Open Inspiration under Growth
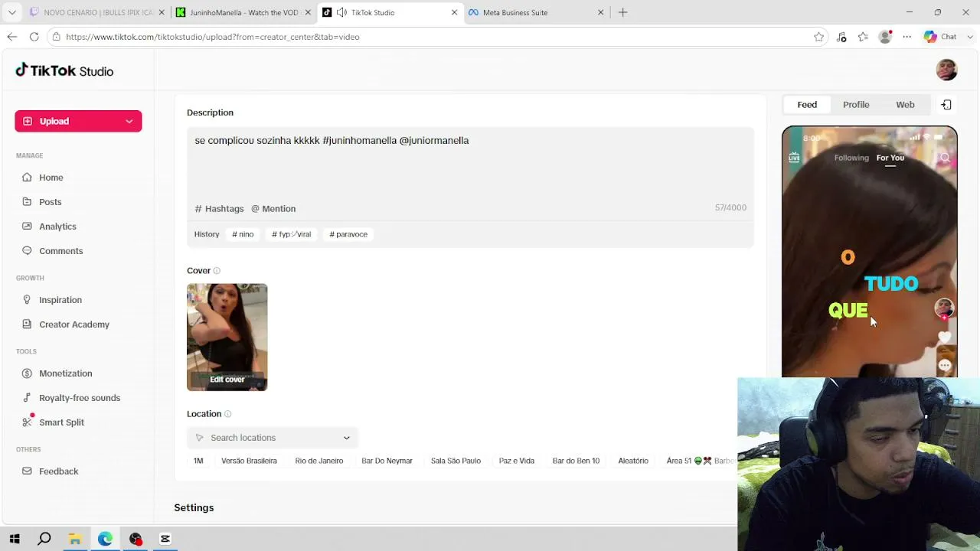The image size is (980, 551). [x=60, y=300]
